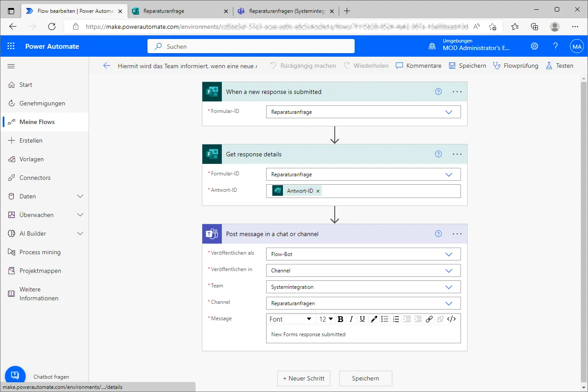Open Vorlagen in the left navigation
Viewport: 588px width, 392px height.
[x=44, y=159]
